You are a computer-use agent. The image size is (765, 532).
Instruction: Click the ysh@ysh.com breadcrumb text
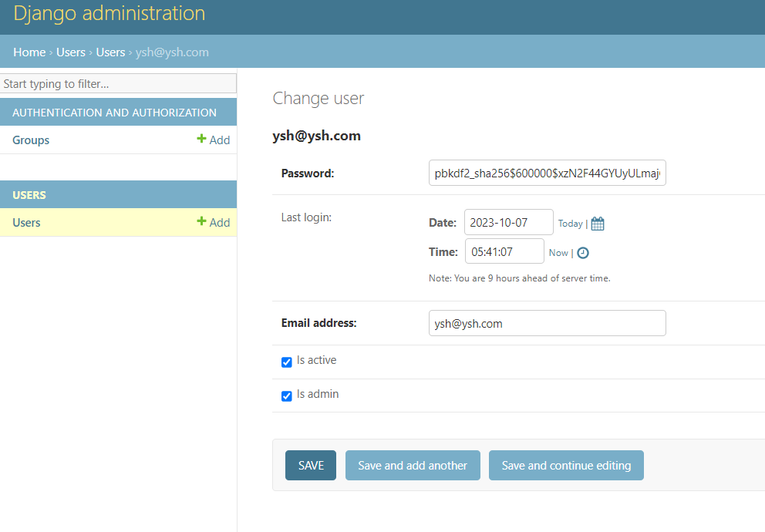(x=172, y=52)
